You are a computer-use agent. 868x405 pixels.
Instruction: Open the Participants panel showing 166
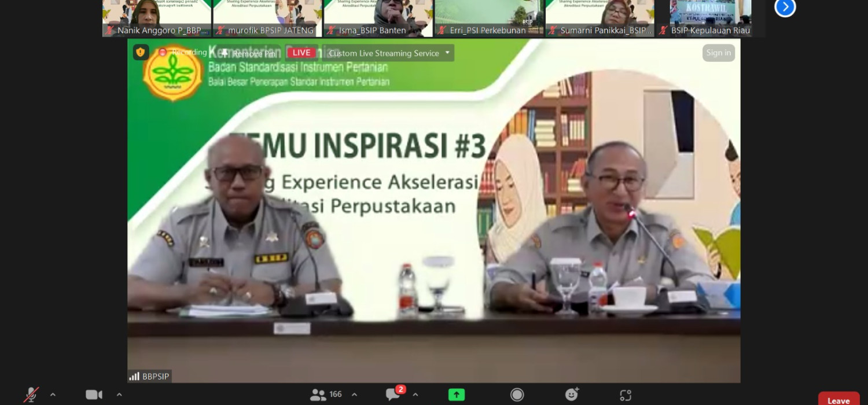(x=326, y=395)
